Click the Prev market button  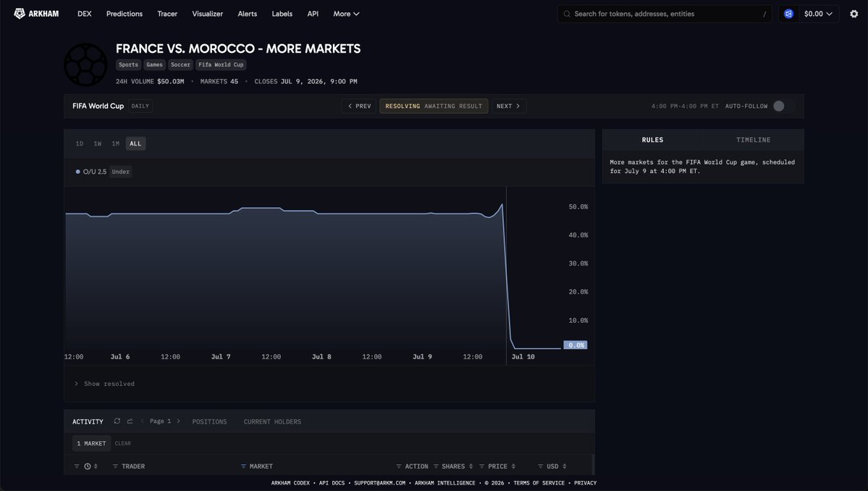(x=359, y=106)
